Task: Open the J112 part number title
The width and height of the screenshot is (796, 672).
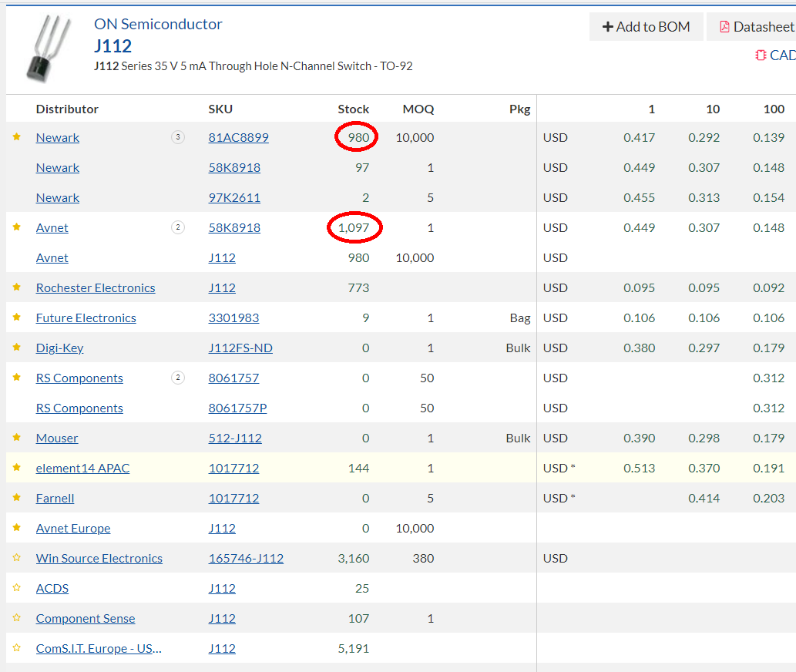Action: tap(113, 46)
